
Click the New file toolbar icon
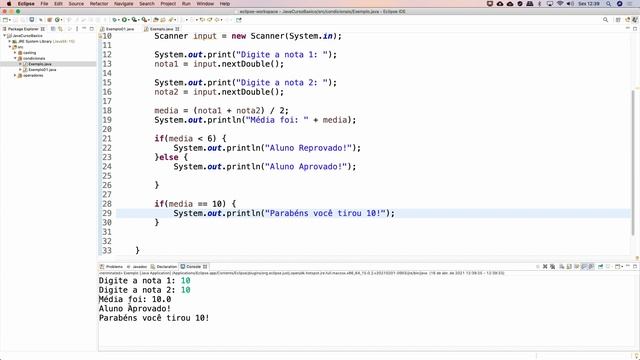pos(5,20)
